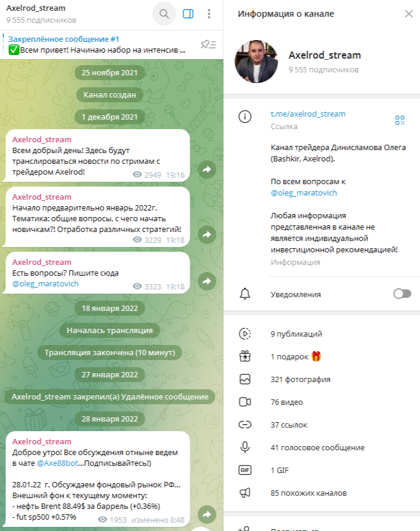Open the t.me/axelrod_stream link
The width and height of the screenshot is (420, 531).
(308, 114)
